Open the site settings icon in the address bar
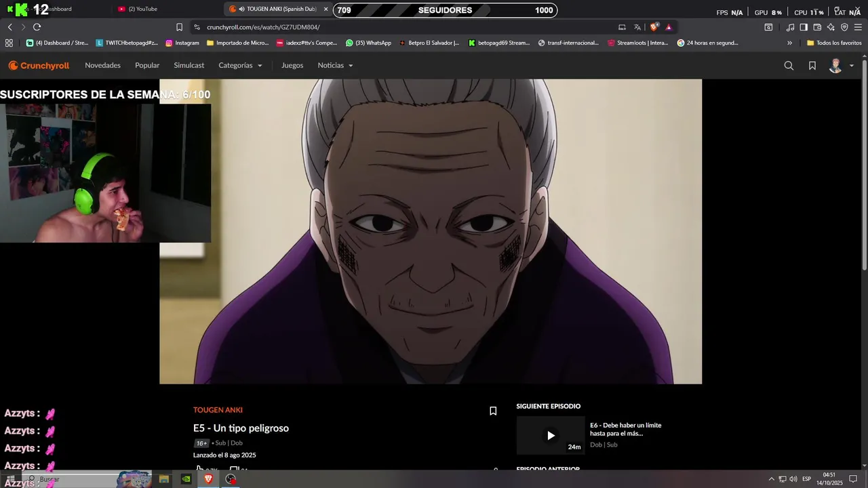The image size is (868, 488). (197, 27)
